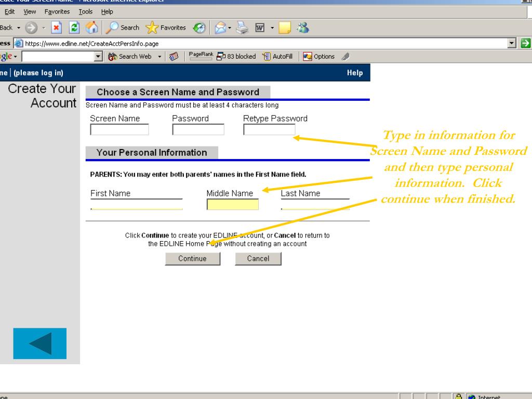Click the blue back arrow slide button
Viewport: 532px width, 399px height.
[x=39, y=343]
